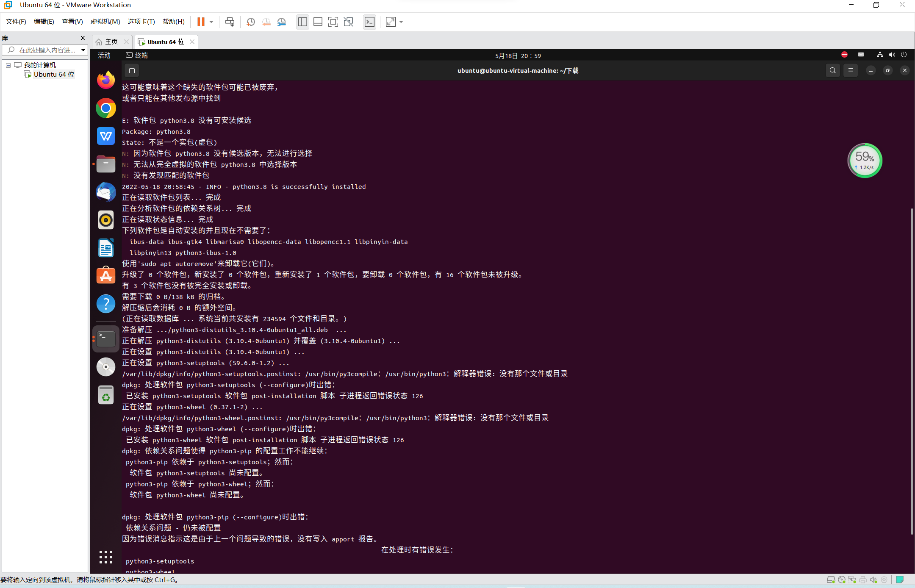The width and height of the screenshot is (915, 588).
Task: Open the Help icon in dock
Action: tap(106, 304)
